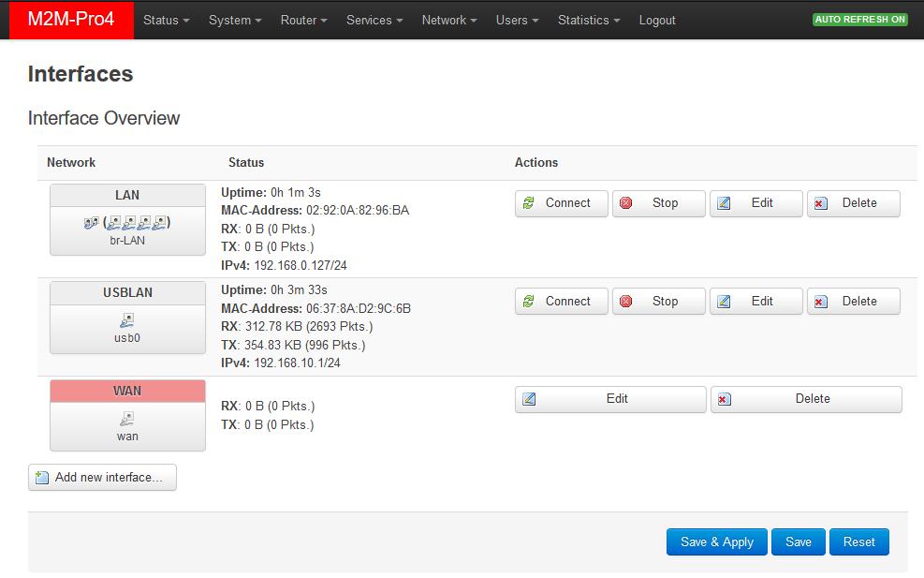The width and height of the screenshot is (924, 578).
Task: Log out using the Logout link
Action: coord(657,20)
